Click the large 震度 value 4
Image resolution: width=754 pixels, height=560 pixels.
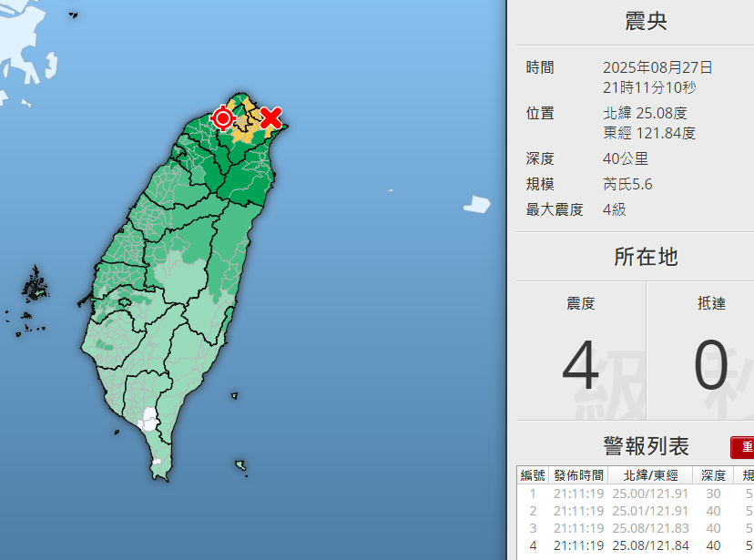pyautogui.click(x=581, y=367)
